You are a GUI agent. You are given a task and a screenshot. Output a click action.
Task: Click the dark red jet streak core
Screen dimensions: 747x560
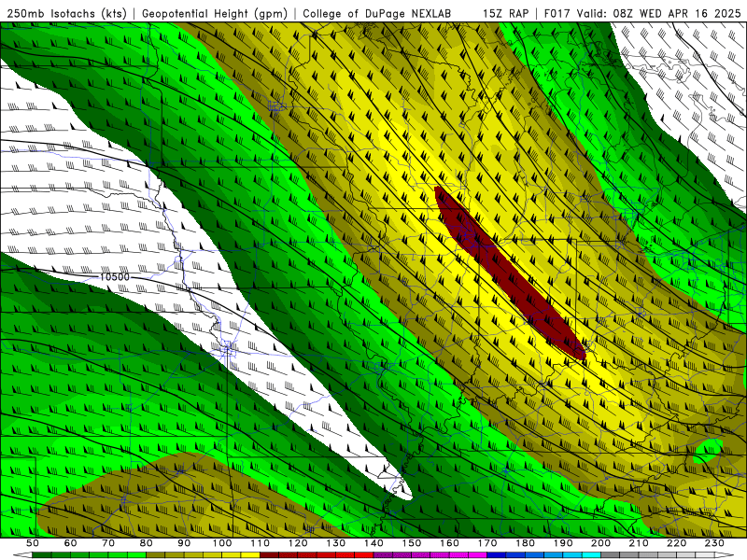click(508, 273)
